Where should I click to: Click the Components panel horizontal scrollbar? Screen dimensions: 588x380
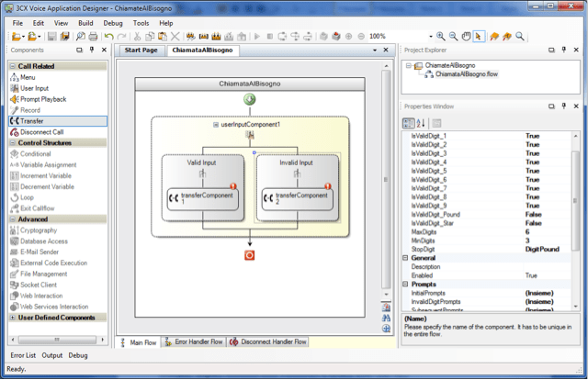click(57, 340)
